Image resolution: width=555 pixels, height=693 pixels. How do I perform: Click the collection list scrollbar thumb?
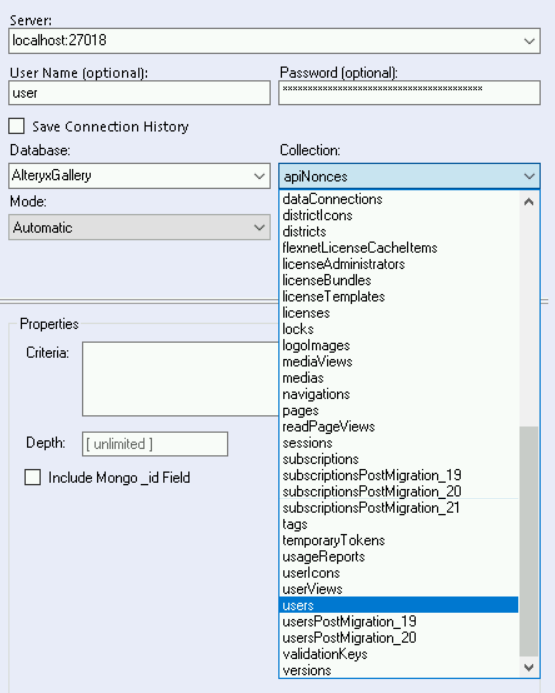tap(529, 541)
